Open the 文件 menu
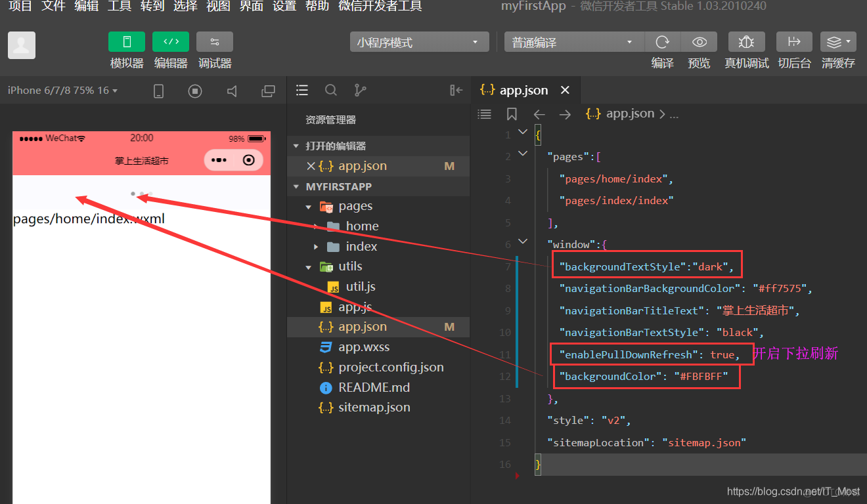867x504 pixels. (x=53, y=7)
